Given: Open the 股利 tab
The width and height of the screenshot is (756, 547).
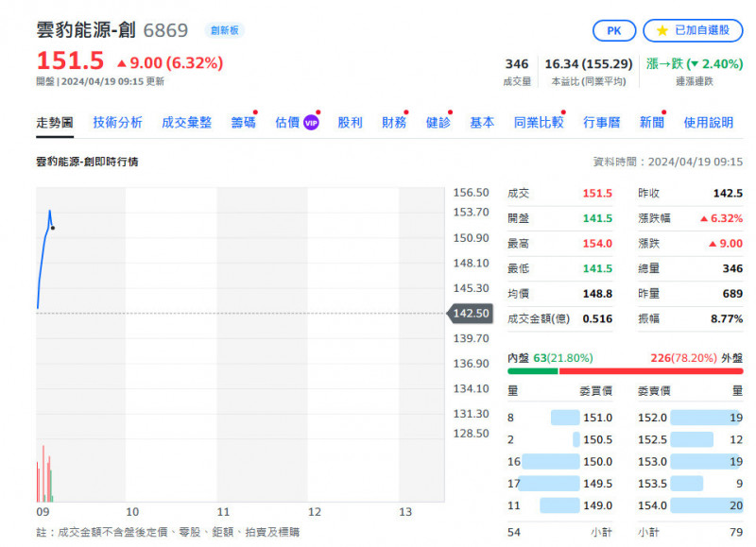Looking at the screenshot, I should [350, 123].
